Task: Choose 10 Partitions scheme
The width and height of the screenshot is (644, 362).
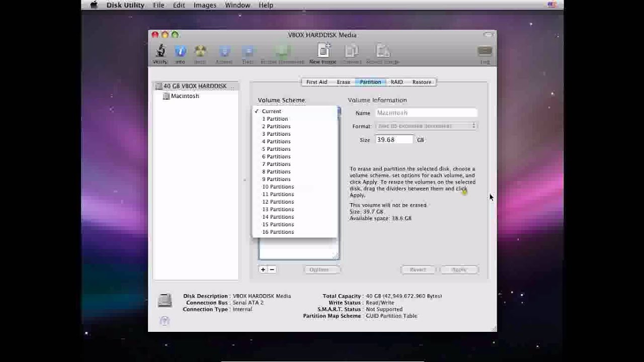Action: coord(295,187)
